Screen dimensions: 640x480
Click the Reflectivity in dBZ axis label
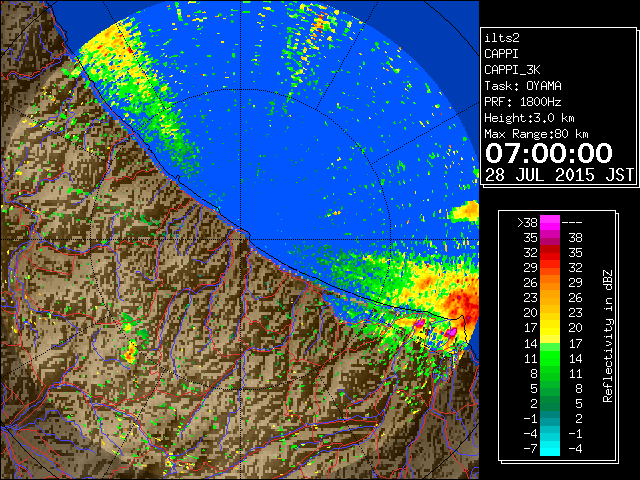pyautogui.click(x=608, y=336)
